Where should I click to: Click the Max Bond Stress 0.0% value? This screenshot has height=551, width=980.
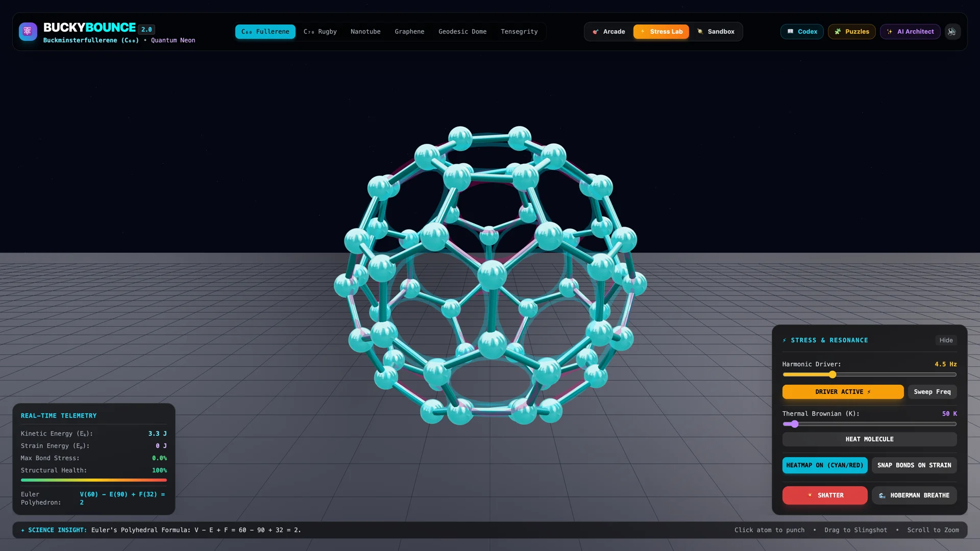159,458
